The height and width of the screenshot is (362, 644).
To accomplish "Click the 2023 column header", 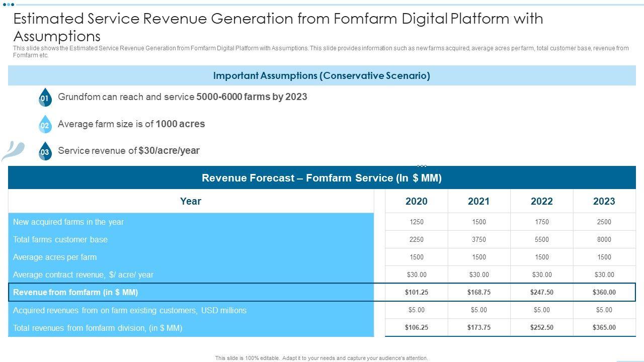I will point(604,201).
